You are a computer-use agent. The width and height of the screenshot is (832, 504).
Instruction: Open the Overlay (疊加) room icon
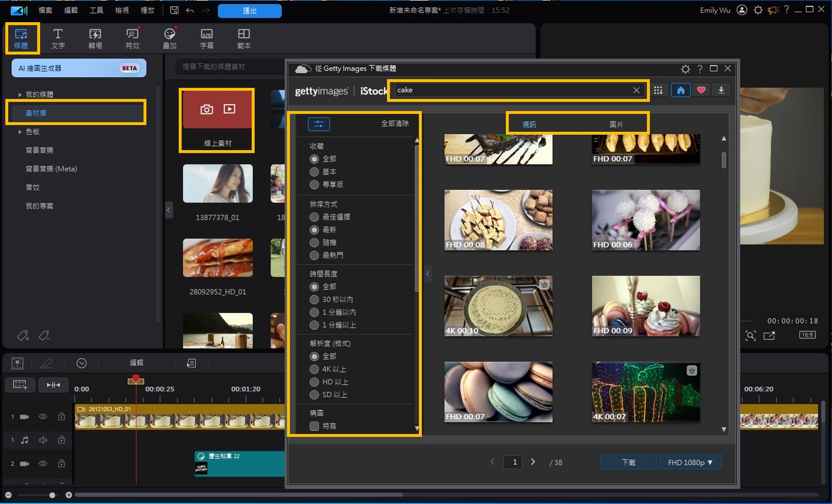(169, 38)
